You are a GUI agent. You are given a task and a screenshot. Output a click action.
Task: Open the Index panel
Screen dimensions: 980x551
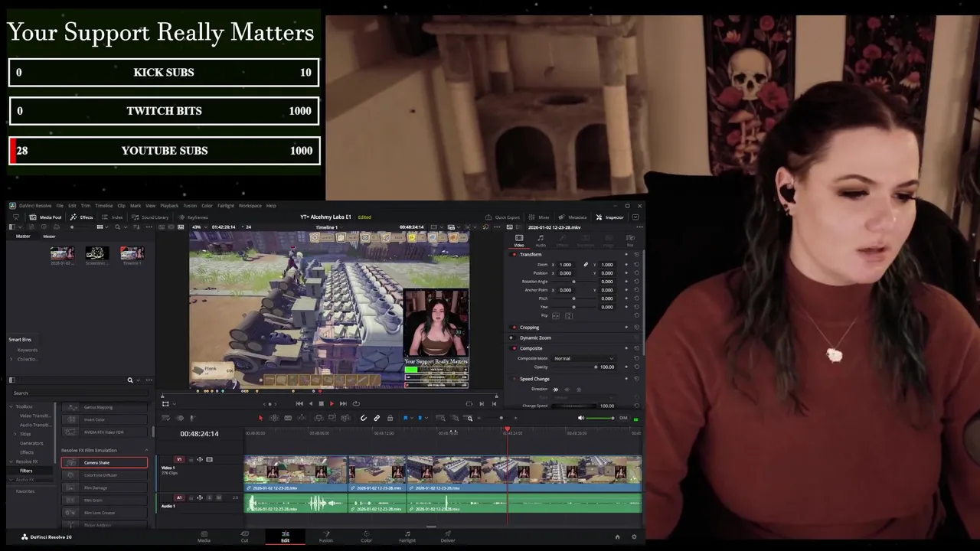pyautogui.click(x=112, y=217)
